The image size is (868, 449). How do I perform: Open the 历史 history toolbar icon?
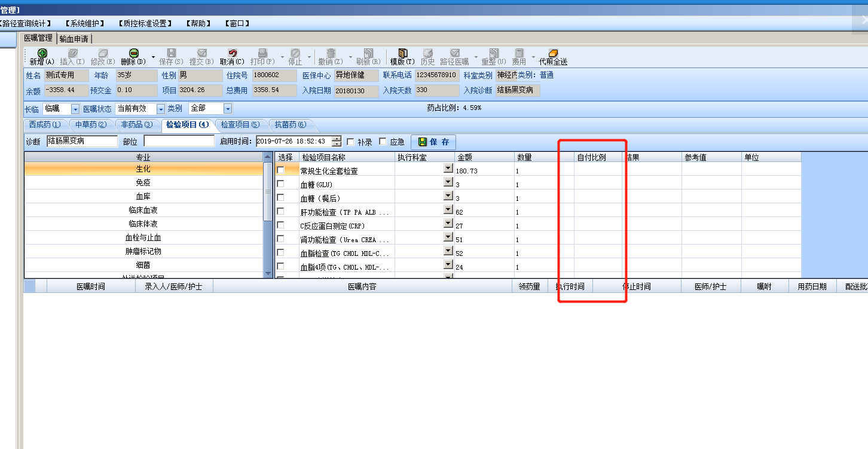[x=427, y=53]
